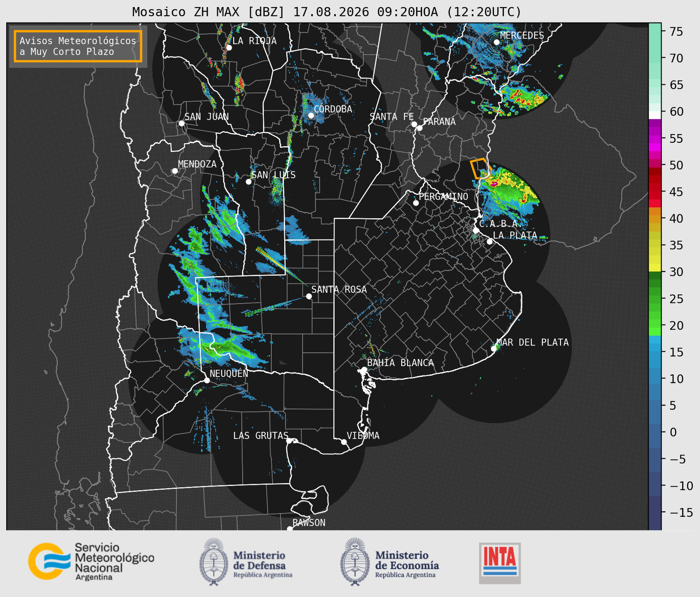Click the MERCEDES radar site marker
The width and height of the screenshot is (700, 597).
click(497, 42)
